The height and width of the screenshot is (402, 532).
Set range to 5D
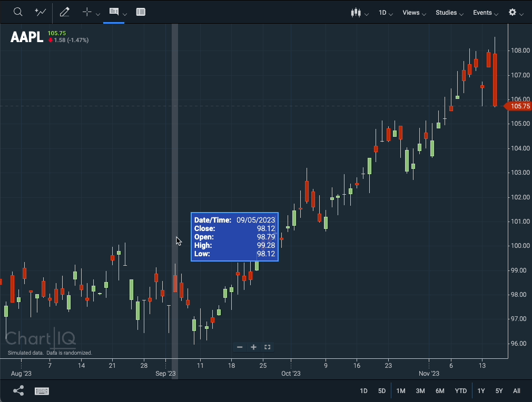point(382,391)
